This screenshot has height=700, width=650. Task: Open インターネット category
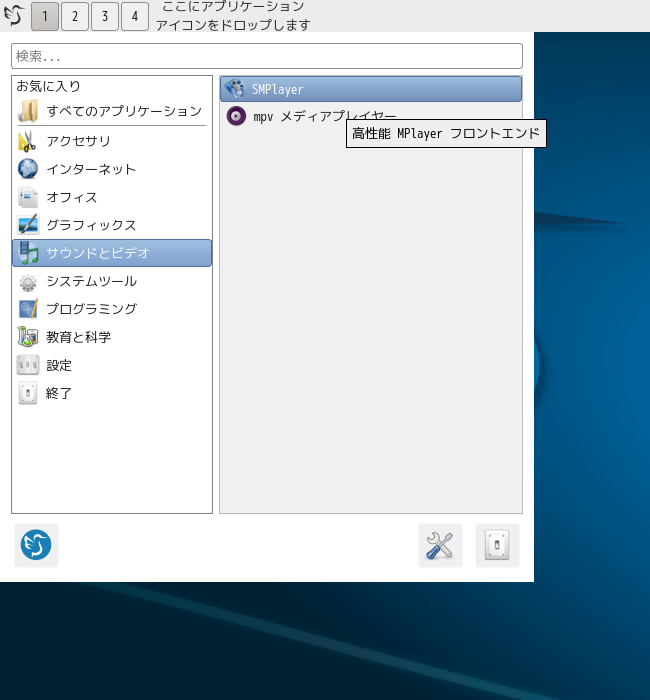click(112, 169)
